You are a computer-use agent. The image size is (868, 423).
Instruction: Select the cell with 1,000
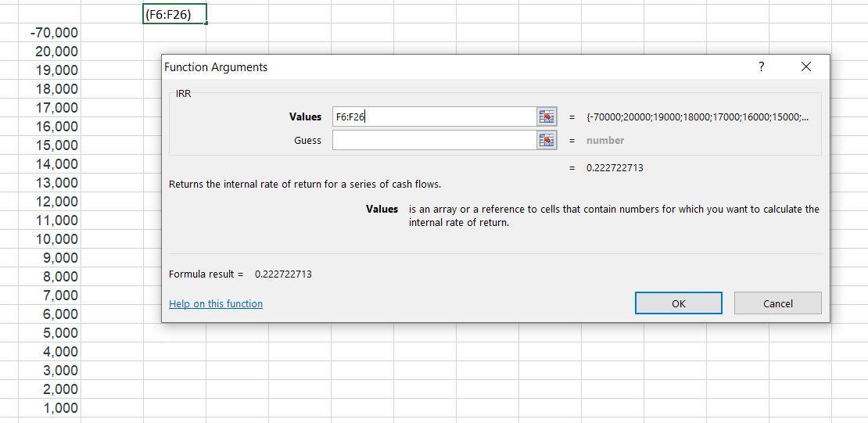49,409
